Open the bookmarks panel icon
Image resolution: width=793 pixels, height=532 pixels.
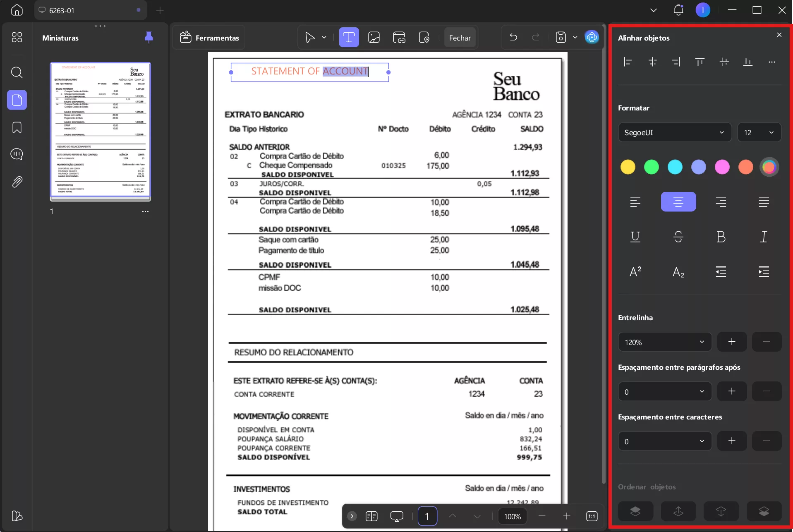pos(17,127)
